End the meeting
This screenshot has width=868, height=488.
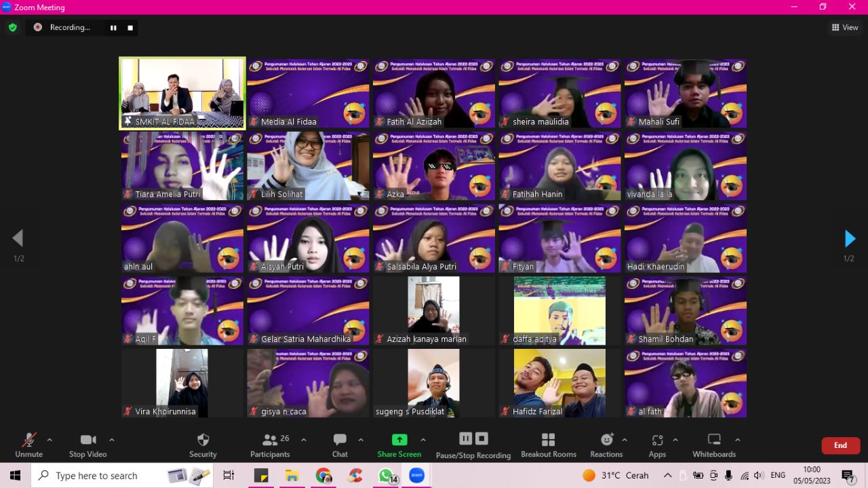click(x=840, y=445)
